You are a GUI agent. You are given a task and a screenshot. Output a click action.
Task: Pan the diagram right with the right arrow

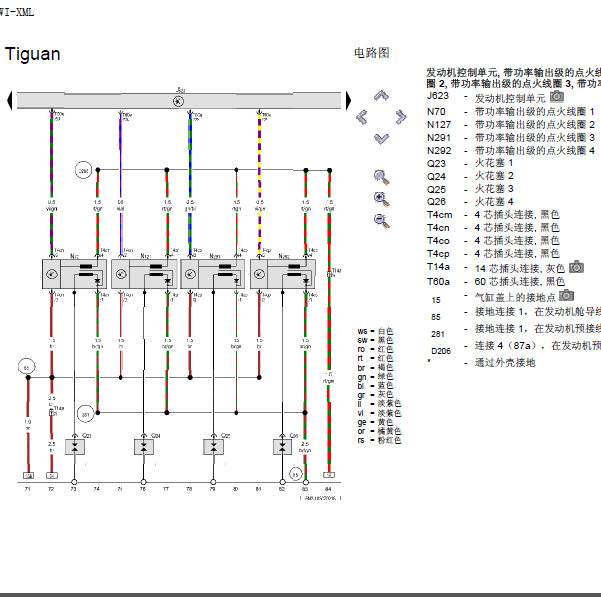[x=401, y=117]
